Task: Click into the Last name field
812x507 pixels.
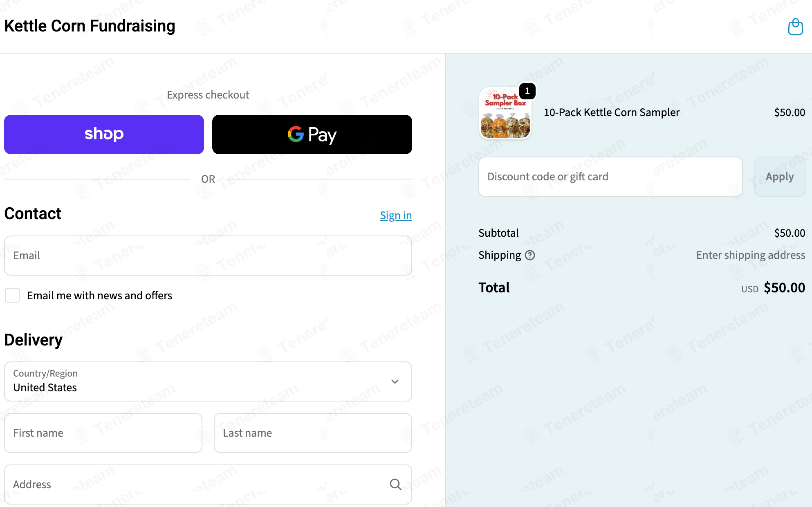Action: pyautogui.click(x=313, y=433)
